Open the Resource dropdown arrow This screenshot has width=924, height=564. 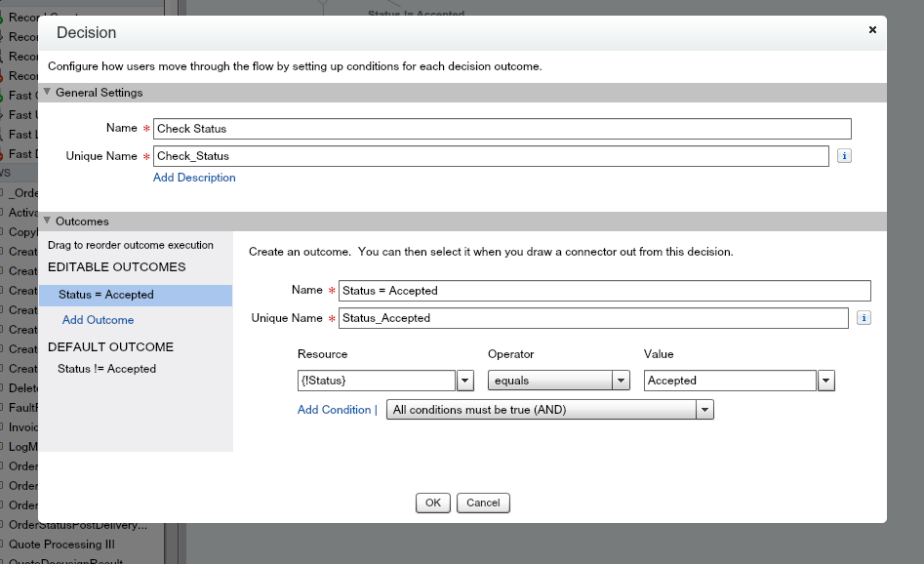point(465,381)
